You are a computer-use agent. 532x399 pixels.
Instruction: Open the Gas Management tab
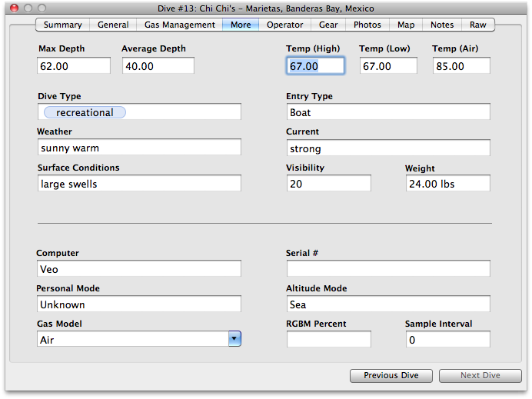[x=180, y=25]
